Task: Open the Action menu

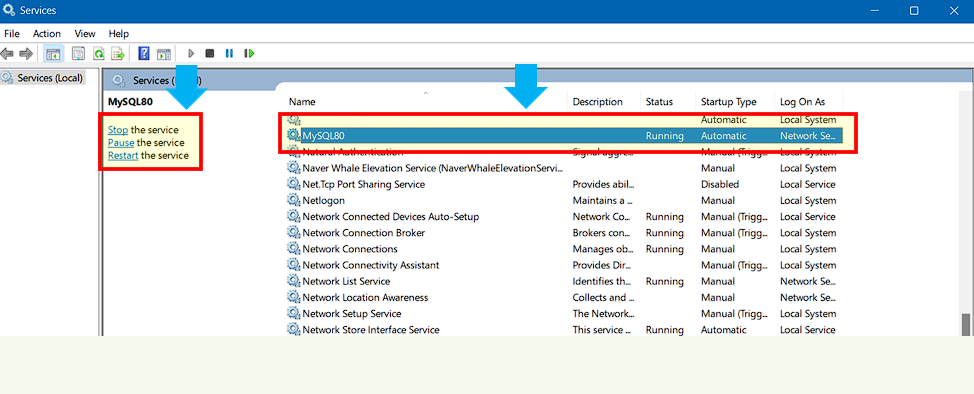Action: coord(47,34)
